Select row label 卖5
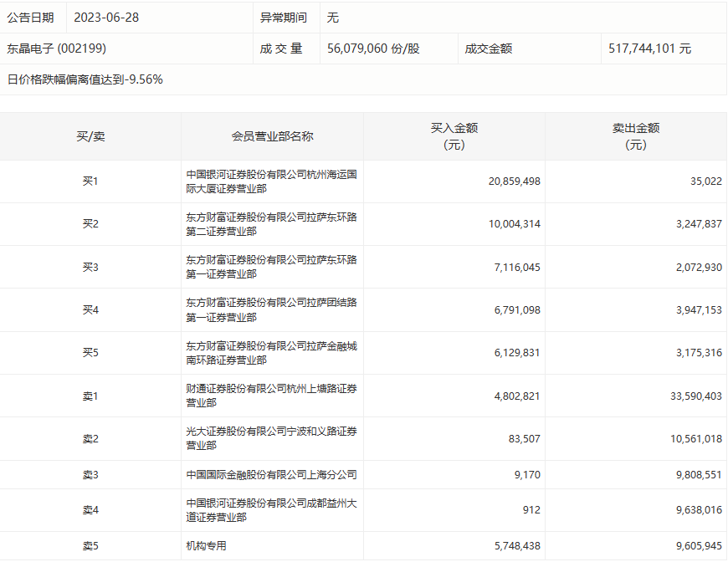The width and height of the screenshot is (728, 562). tap(90, 546)
